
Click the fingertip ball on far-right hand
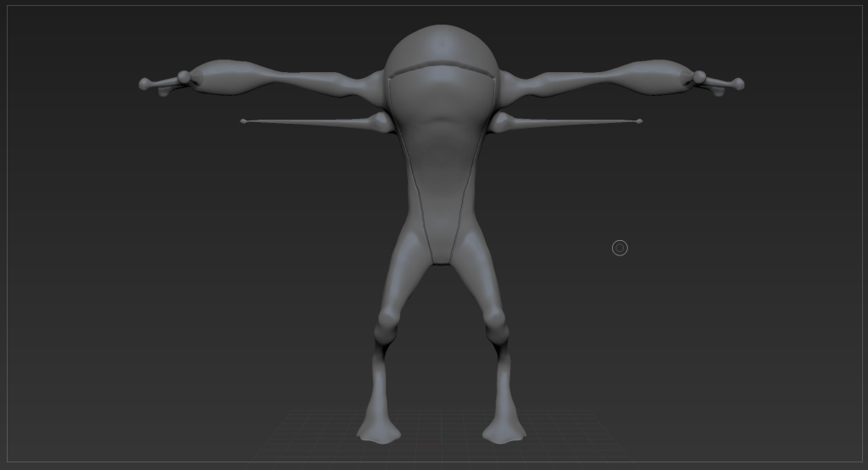point(738,83)
